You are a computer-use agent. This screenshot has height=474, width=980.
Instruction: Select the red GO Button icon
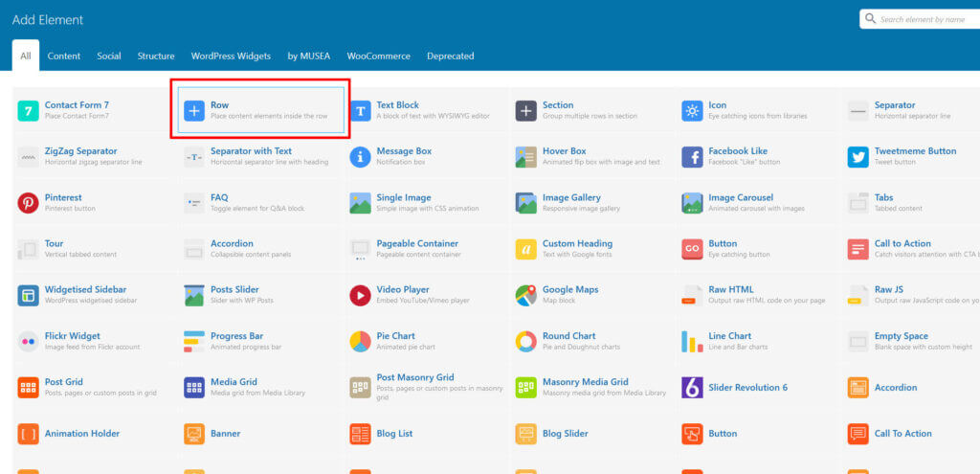click(692, 249)
